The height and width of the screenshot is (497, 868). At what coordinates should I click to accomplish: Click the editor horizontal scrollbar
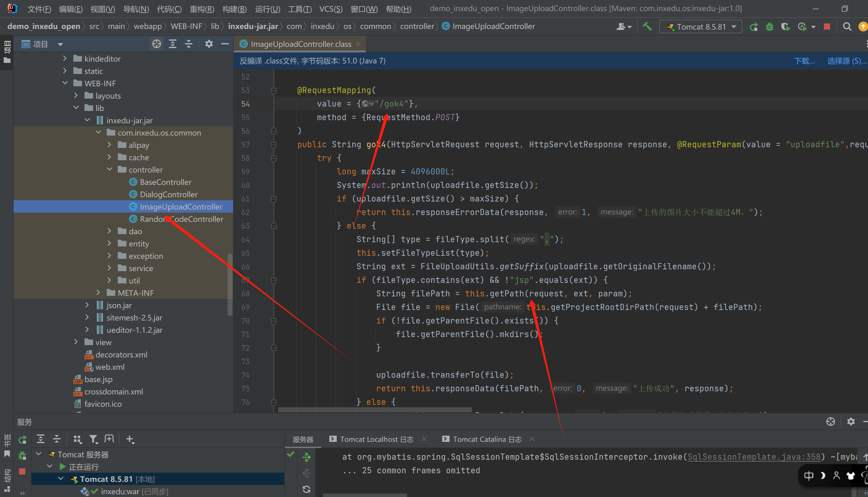(x=375, y=409)
